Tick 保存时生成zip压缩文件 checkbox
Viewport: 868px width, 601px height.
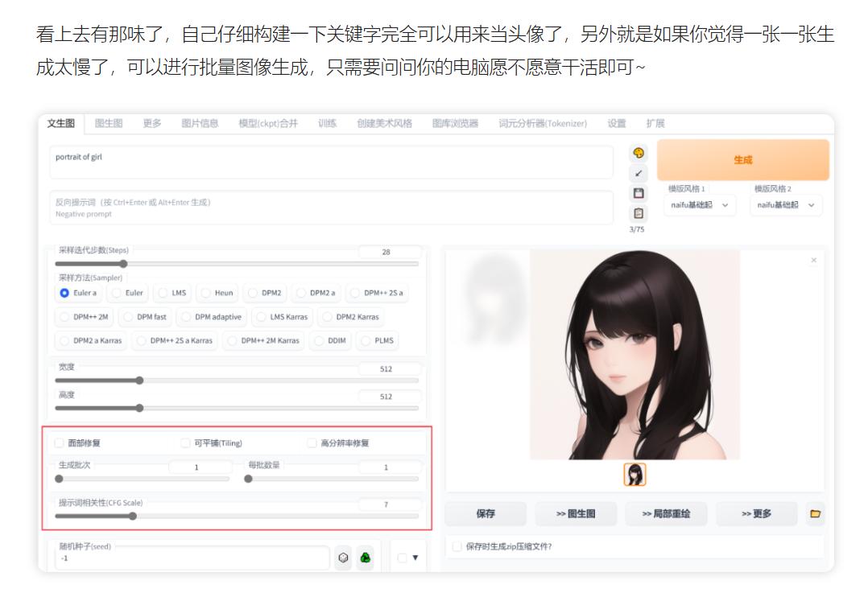457,546
